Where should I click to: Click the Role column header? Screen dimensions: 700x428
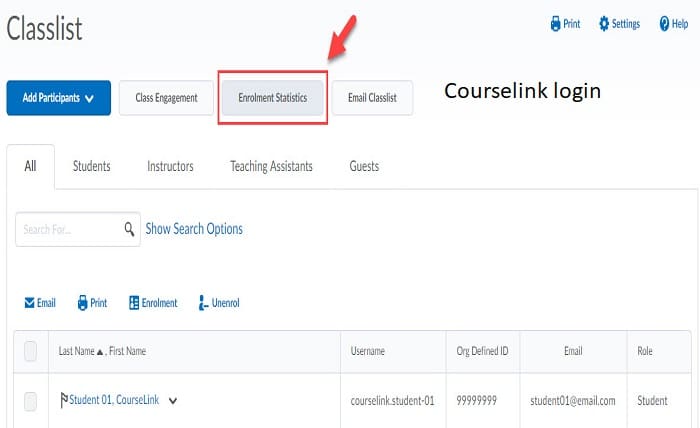[645, 351]
